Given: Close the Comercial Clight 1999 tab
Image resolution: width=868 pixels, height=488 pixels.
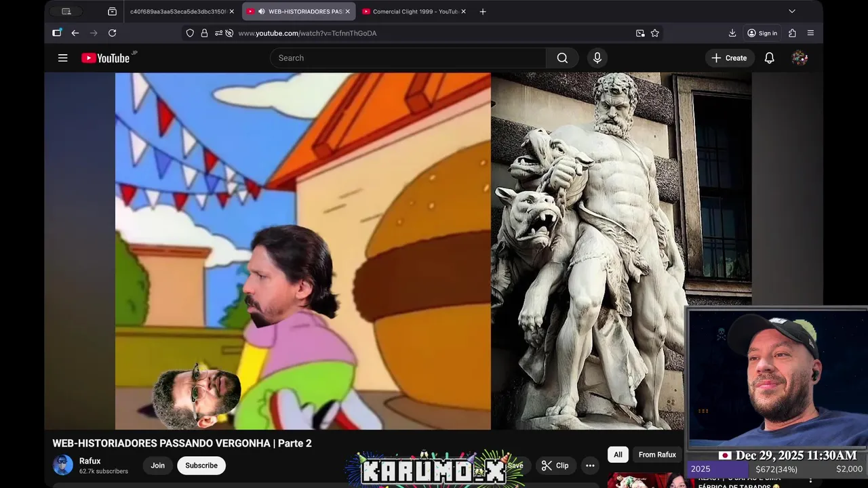Looking at the screenshot, I should pos(463,12).
